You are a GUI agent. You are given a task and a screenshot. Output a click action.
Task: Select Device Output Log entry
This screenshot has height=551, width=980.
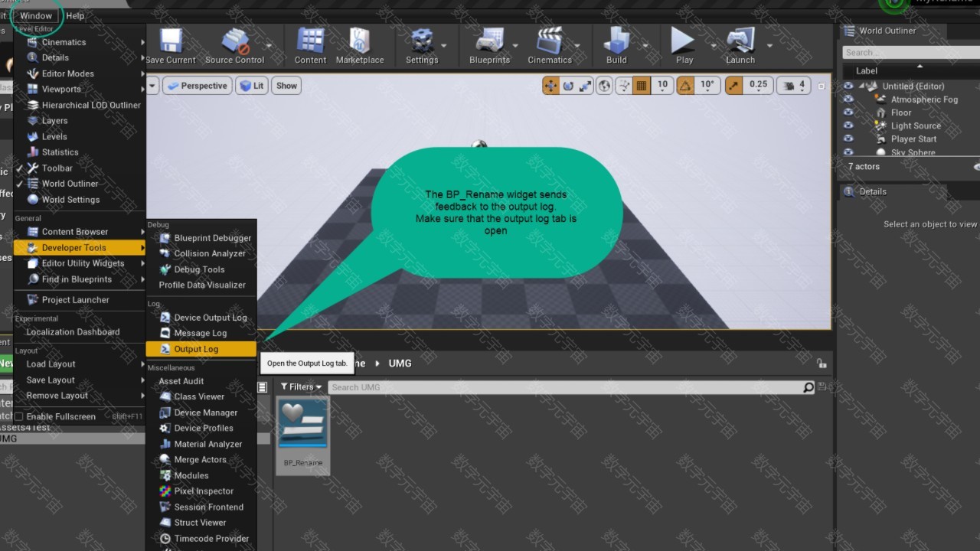click(201, 318)
